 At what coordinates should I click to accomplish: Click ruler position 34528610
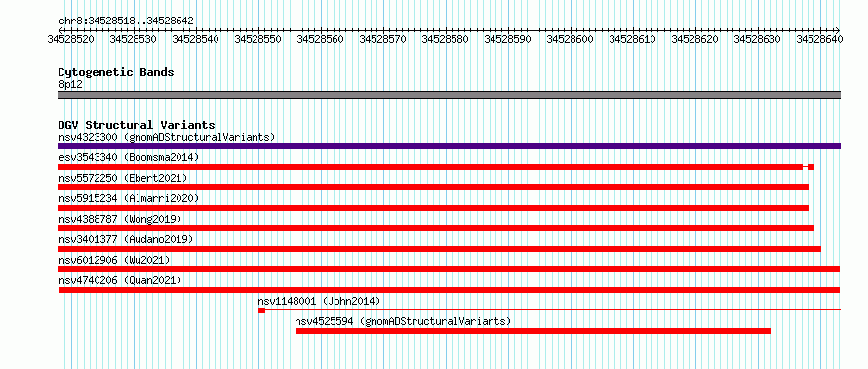click(633, 39)
